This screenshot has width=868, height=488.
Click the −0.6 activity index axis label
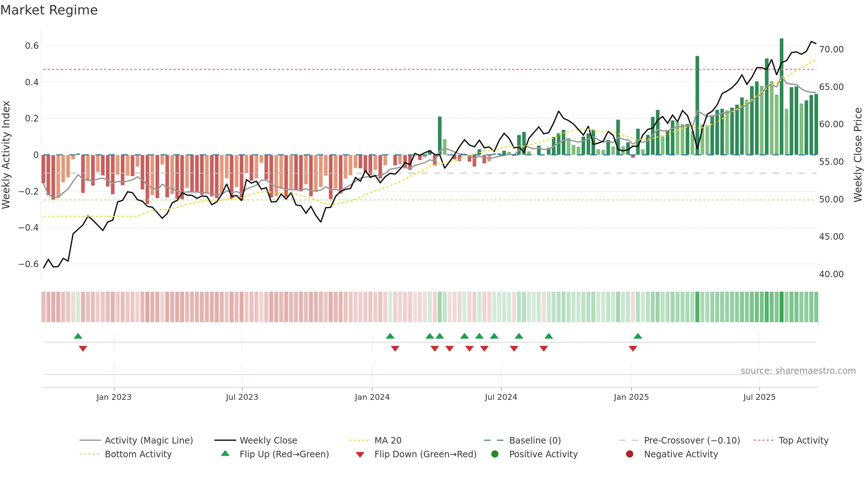(29, 264)
